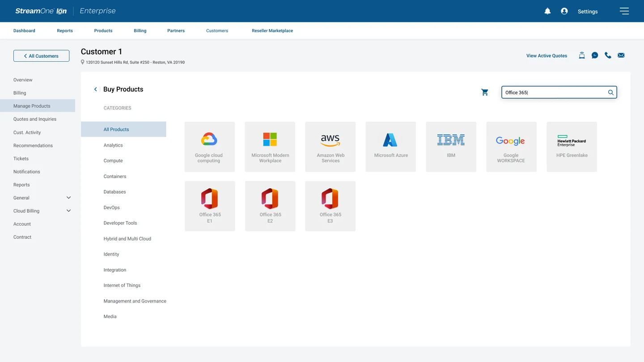The width and height of the screenshot is (644, 362).
Task: Select the Amazon Web Services tile
Action: click(330, 147)
